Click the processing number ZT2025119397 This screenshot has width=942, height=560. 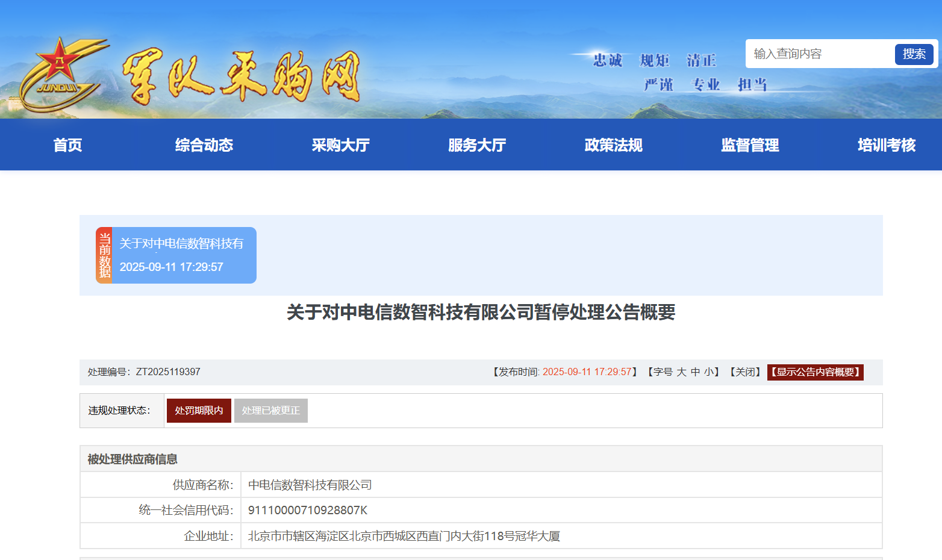tap(168, 372)
